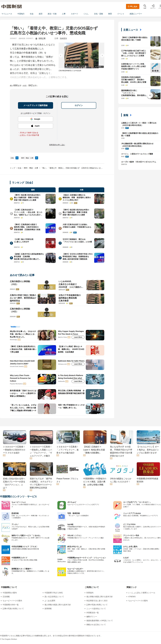Open the アニバーサリー号外 icon

(x=117, y=538)
